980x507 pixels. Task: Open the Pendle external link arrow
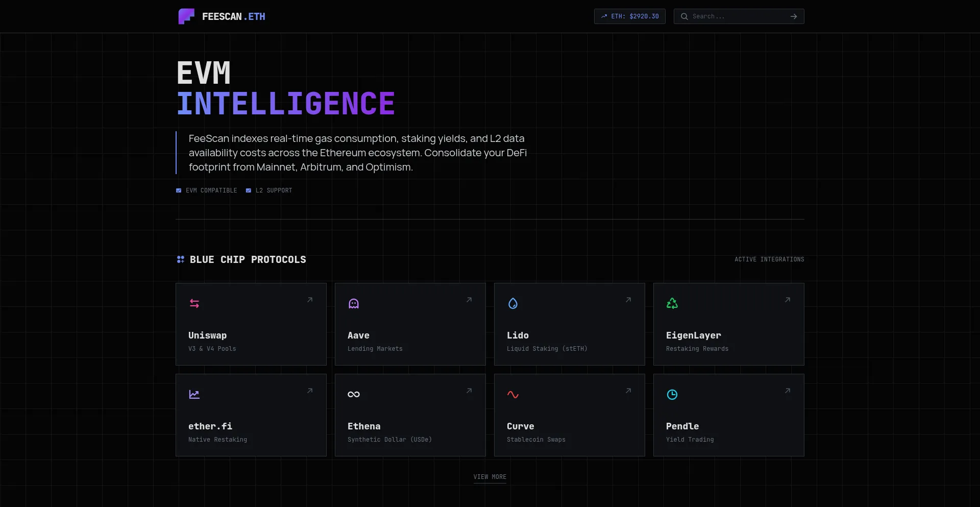pyautogui.click(x=788, y=391)
